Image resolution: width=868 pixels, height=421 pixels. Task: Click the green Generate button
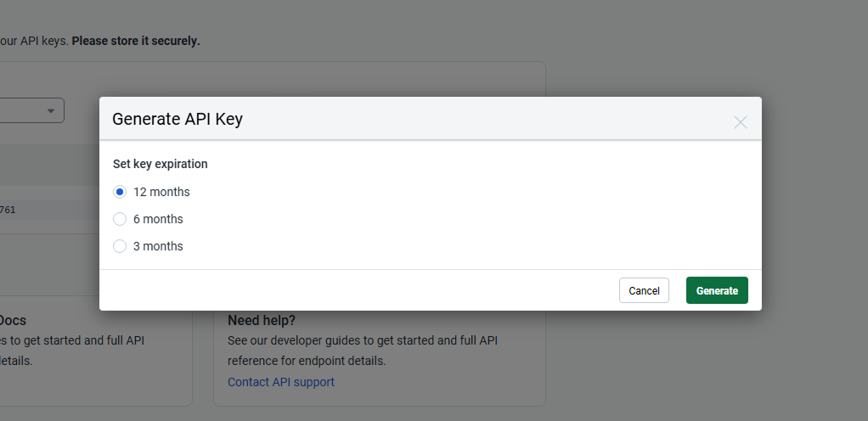click(717, 290)
